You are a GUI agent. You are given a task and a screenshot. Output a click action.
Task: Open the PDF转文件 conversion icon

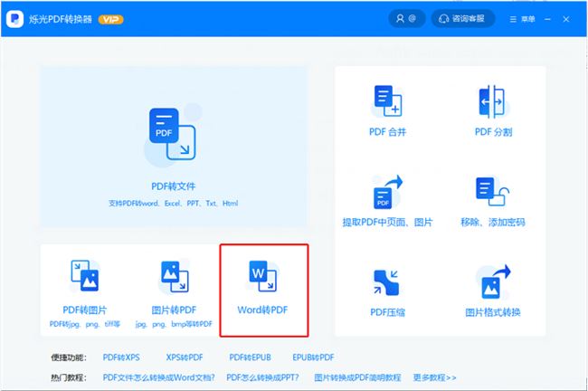173,134
